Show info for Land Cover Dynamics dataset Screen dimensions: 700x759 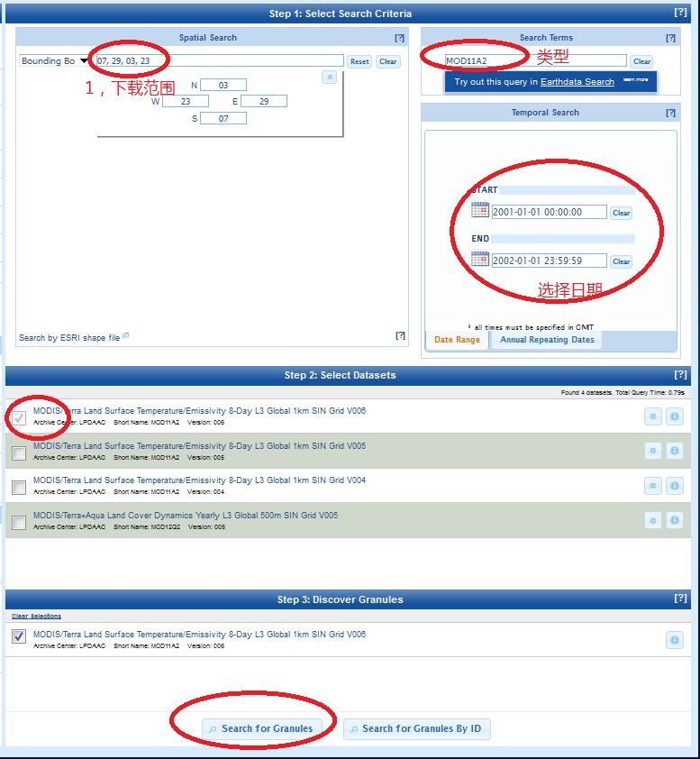pos(675,520)
